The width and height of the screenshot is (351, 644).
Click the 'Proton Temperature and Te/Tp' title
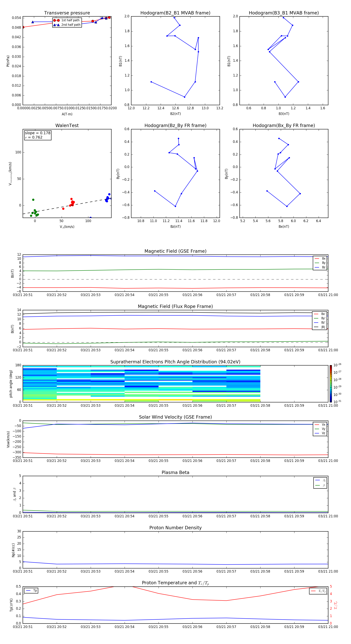(175, 583)
